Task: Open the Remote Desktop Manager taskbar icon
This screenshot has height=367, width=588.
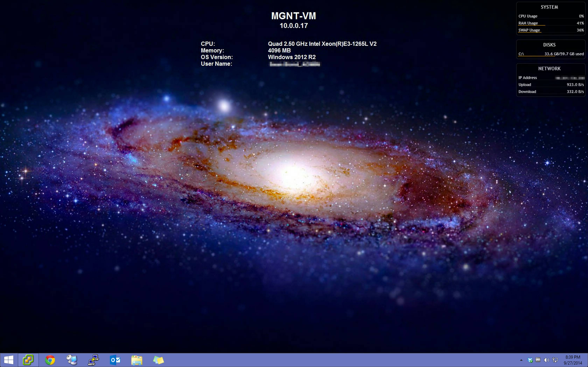Action: (72, 360)
